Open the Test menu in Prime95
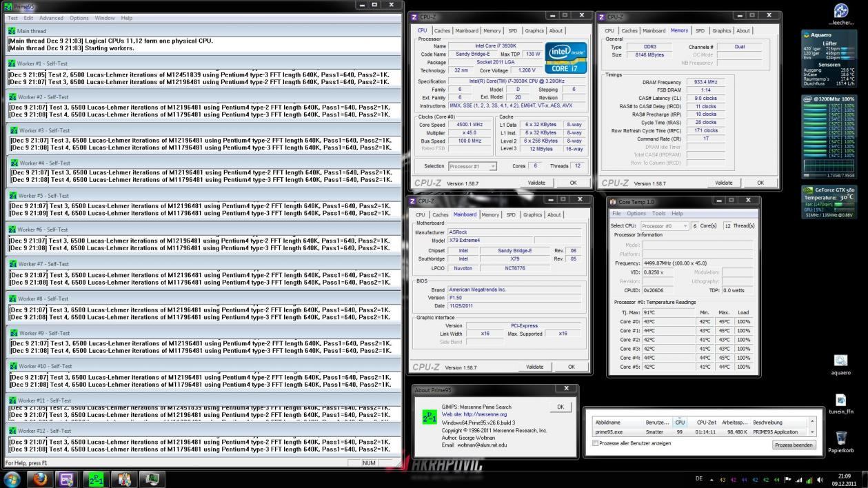This screenshot has width=868, height=488. [12, 18]
